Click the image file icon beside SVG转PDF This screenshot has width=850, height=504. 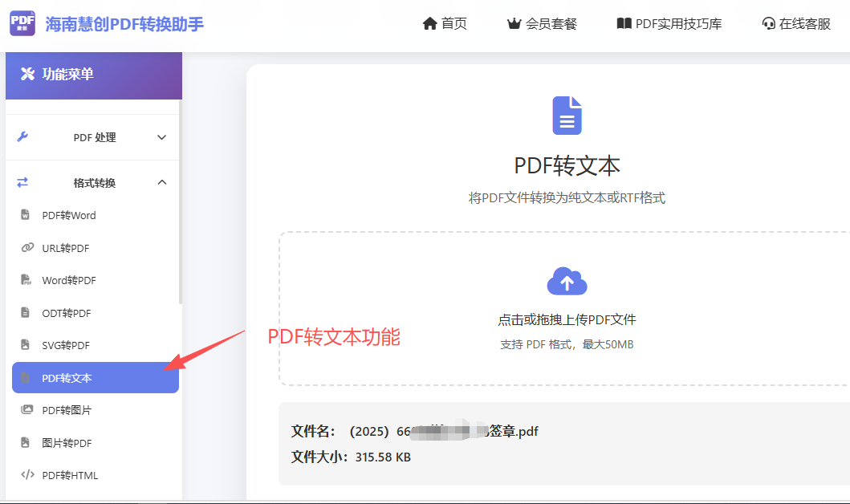tap(25, 344)
